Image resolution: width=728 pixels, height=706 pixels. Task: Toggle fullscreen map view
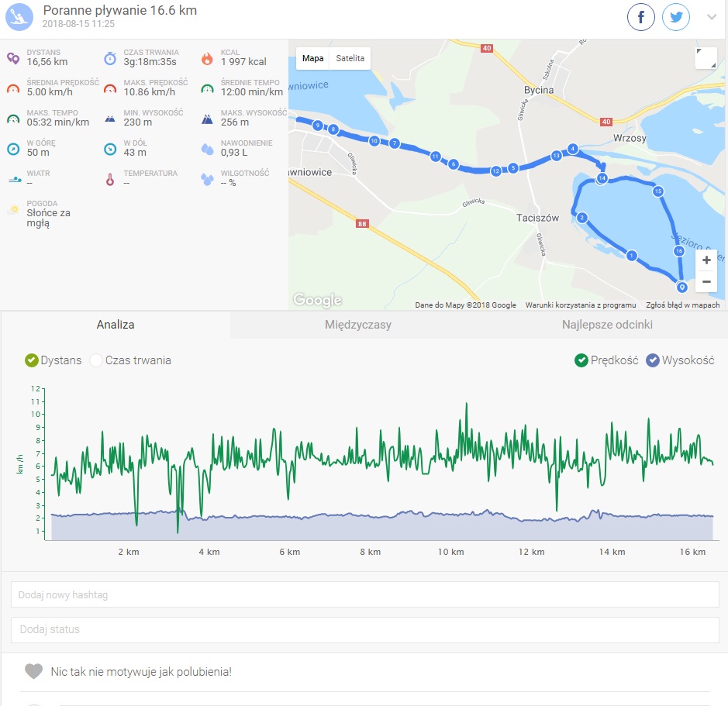(706, 58)
